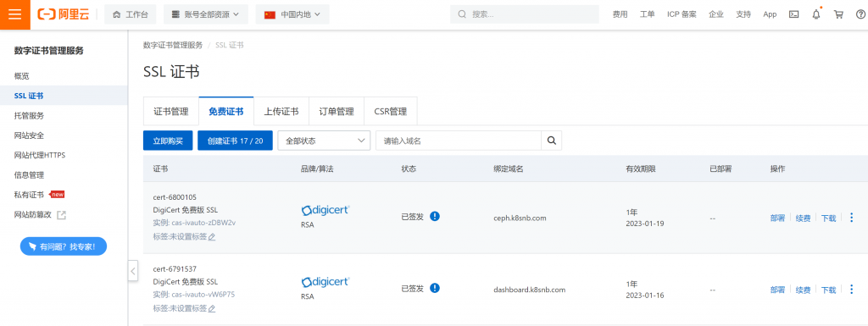The image size is (868, 326).
Task: Collapse the left sidebar with the arrow handle
Action: 133,271
